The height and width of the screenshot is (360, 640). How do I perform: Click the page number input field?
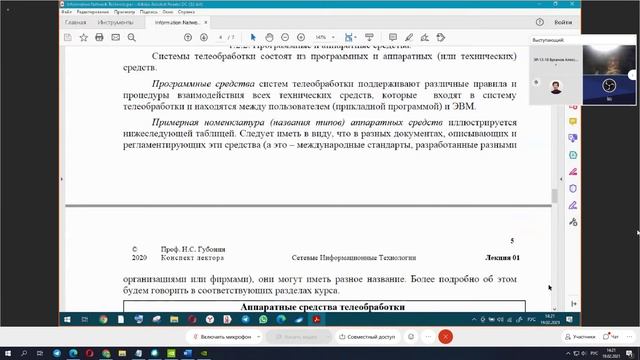tap(220, 38)
